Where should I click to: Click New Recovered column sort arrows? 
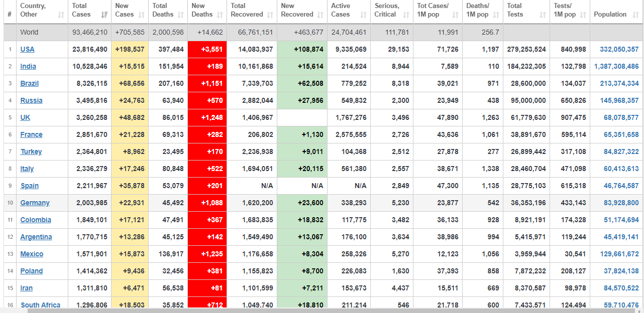(320, 15)
